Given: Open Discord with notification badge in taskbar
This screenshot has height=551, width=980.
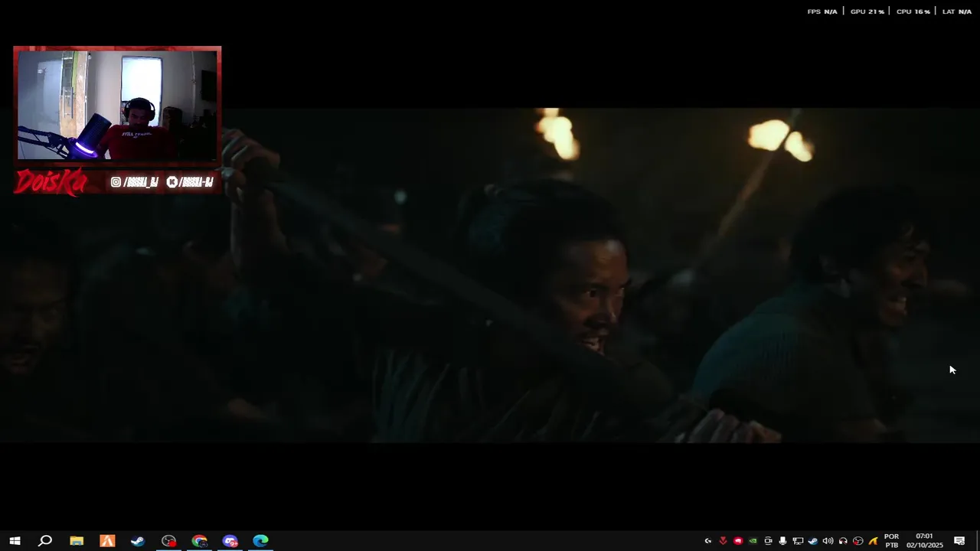Looking at the screenshot, I should 230,541.
